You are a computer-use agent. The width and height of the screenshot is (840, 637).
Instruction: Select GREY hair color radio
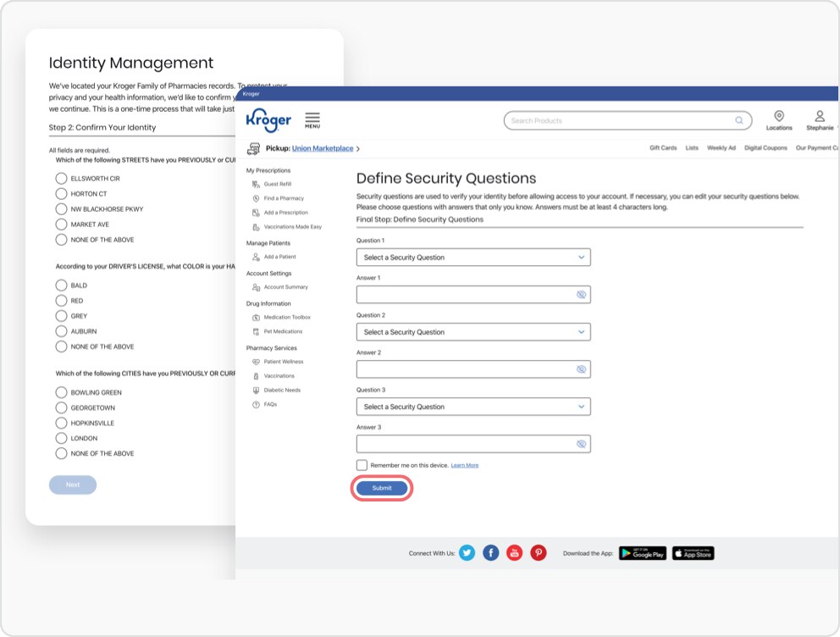point(62,316)
